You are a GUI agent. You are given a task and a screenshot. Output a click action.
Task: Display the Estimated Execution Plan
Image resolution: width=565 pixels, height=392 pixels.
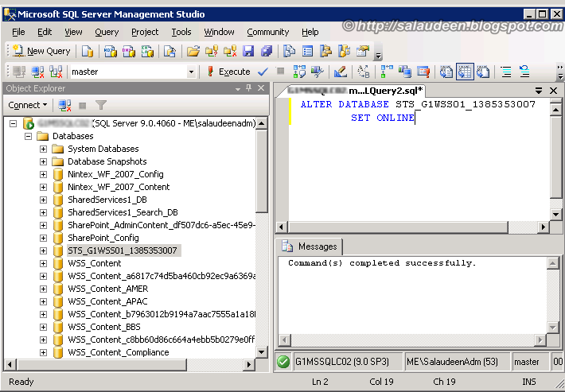click(299, 72)
